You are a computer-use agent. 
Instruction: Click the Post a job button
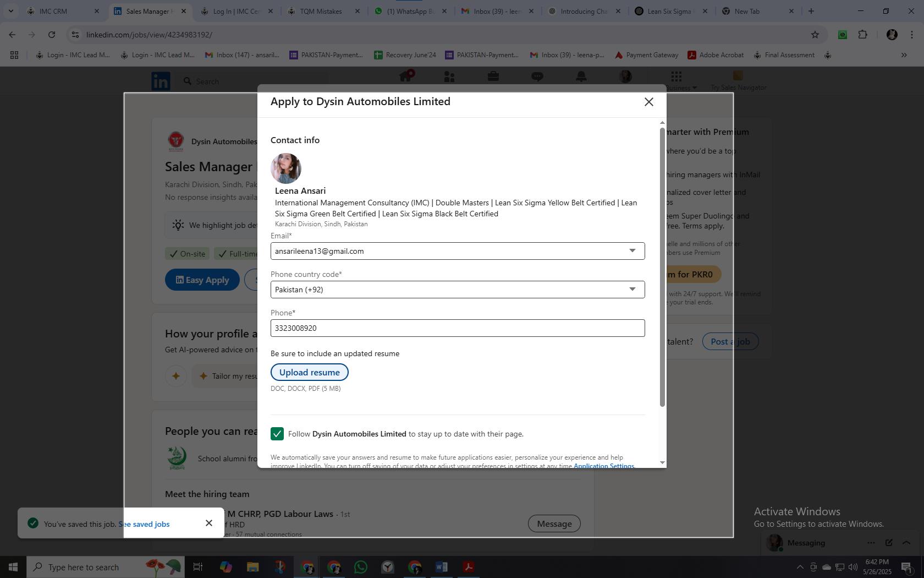tap(730, 341)
